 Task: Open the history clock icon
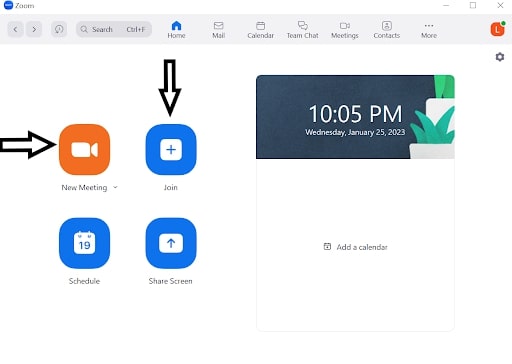pos(59,29)
